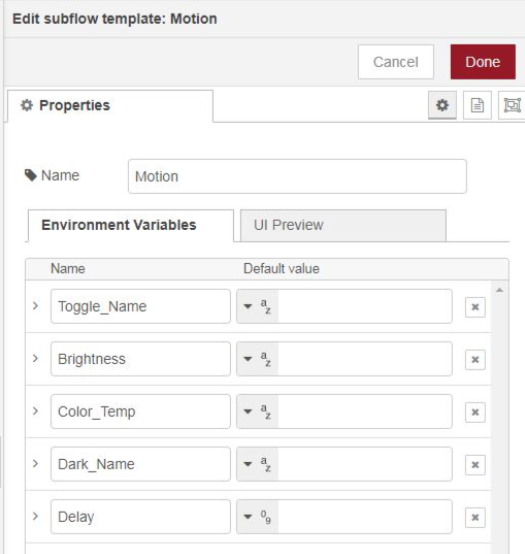525x554 pixels.
Task: Remove the Color_Temp variable with x
Action: click(475, 412)
